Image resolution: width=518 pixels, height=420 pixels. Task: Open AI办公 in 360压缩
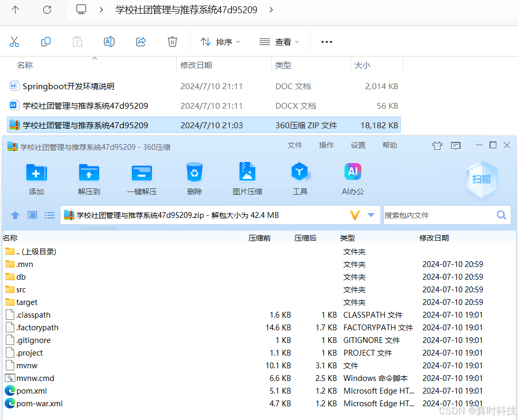point(353,179)
